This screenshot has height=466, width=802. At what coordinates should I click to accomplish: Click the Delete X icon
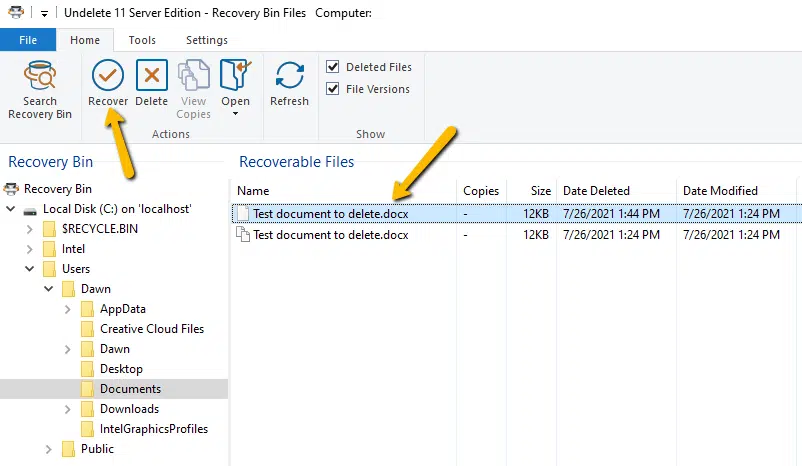click(x=151, y=77)
